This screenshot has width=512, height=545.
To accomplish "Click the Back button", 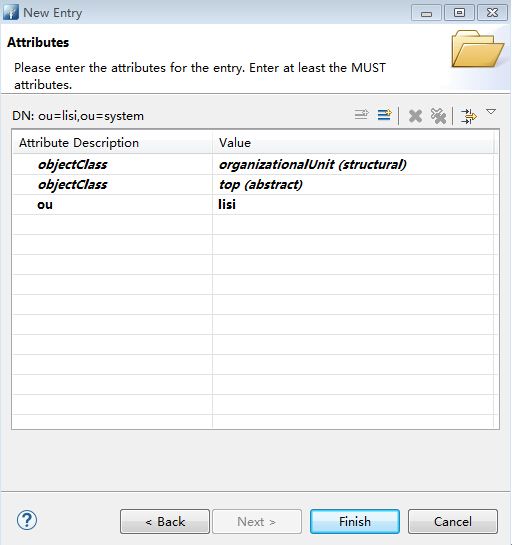I will [165, 521].
